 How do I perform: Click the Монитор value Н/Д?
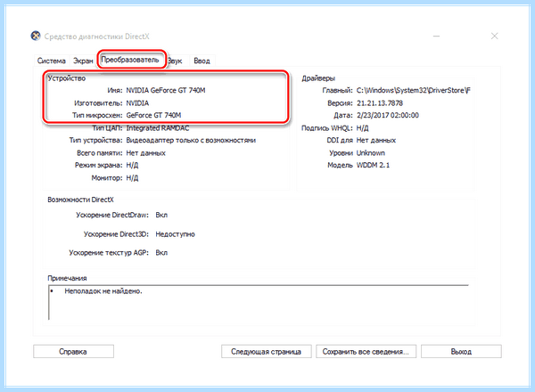132,178
